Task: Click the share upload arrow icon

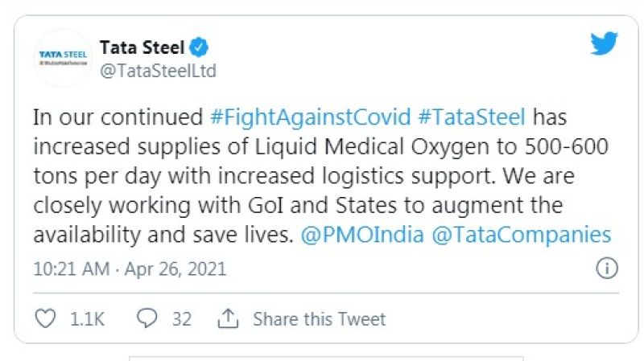Action: click(229, 319)
